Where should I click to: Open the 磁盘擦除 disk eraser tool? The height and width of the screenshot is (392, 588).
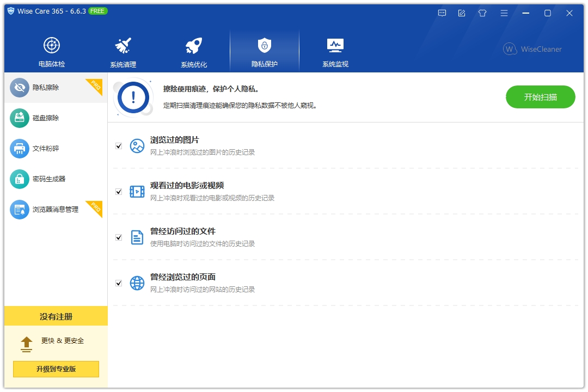click(x=49, y=118)
